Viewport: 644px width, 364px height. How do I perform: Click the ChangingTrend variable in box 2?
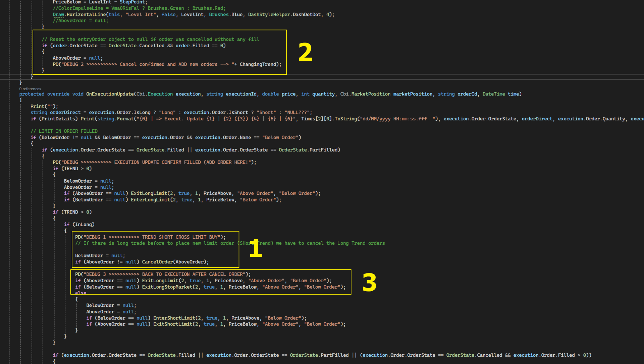pos(258,64)
